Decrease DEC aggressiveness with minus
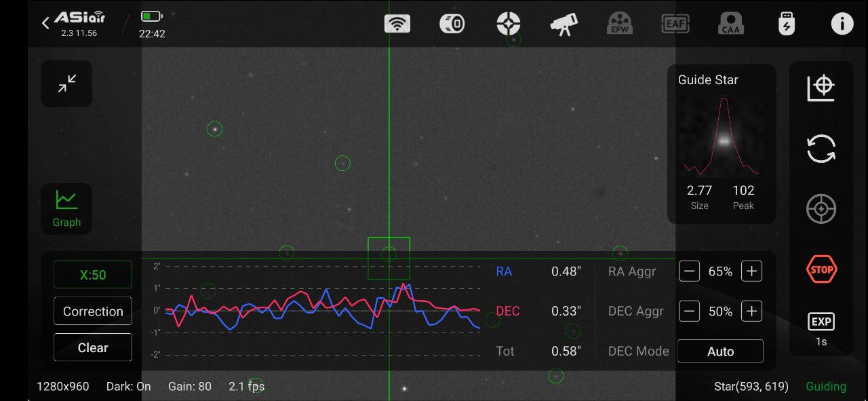 click(689, 311)
